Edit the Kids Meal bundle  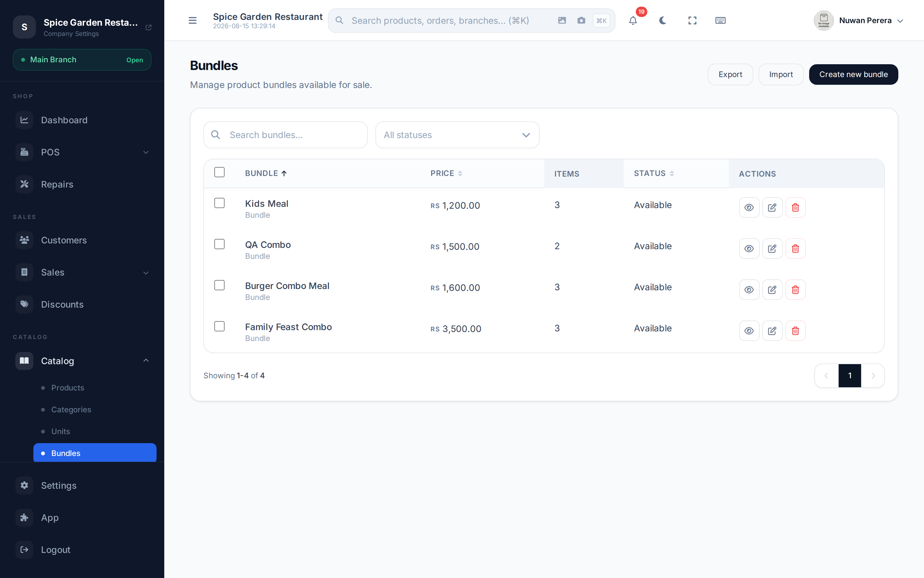click(772, 207)
